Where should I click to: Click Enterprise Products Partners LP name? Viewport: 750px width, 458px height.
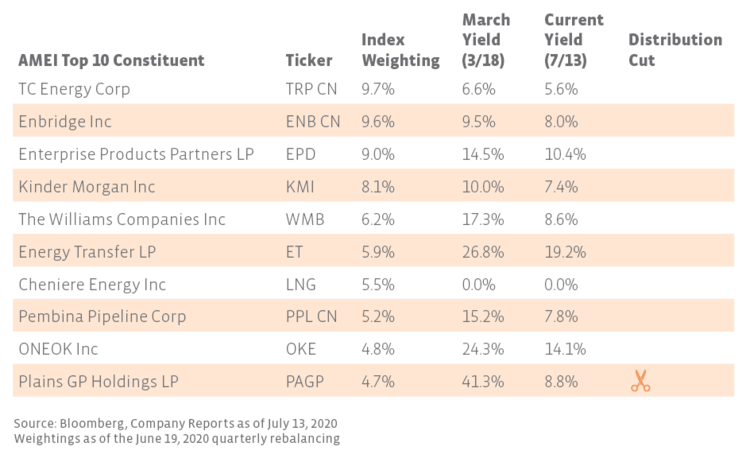138,154
